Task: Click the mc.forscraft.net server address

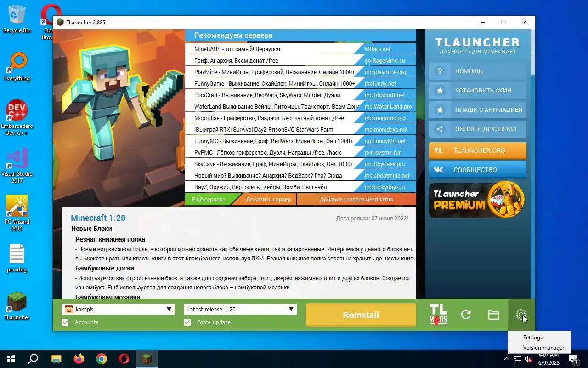Action: click(385, 95)
